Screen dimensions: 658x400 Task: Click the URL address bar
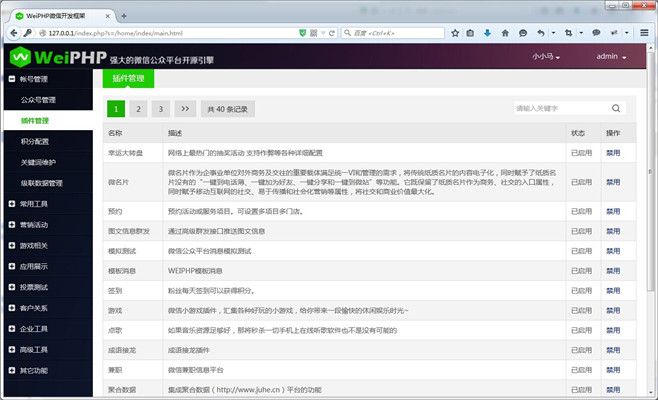click(x=172, y=33)
